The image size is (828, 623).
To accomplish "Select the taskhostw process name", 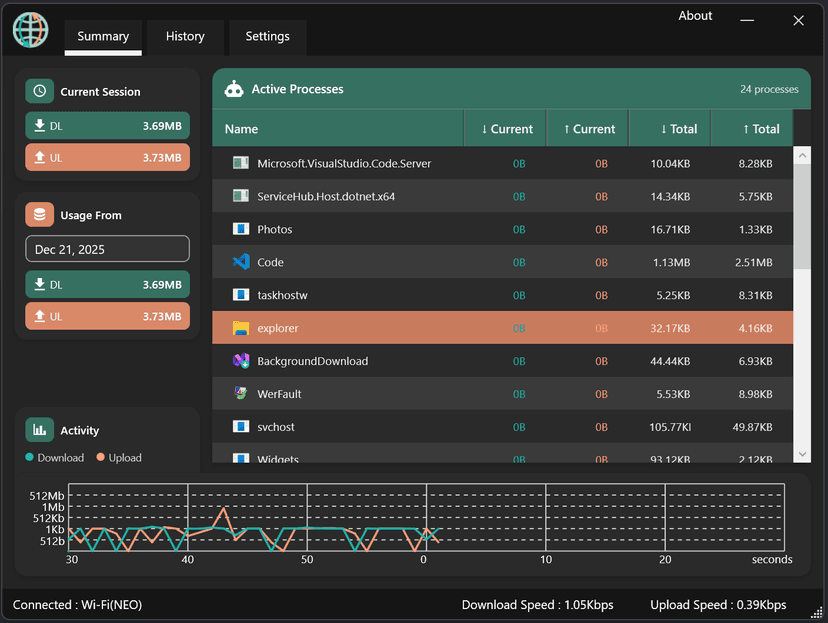I will (283, 295).
